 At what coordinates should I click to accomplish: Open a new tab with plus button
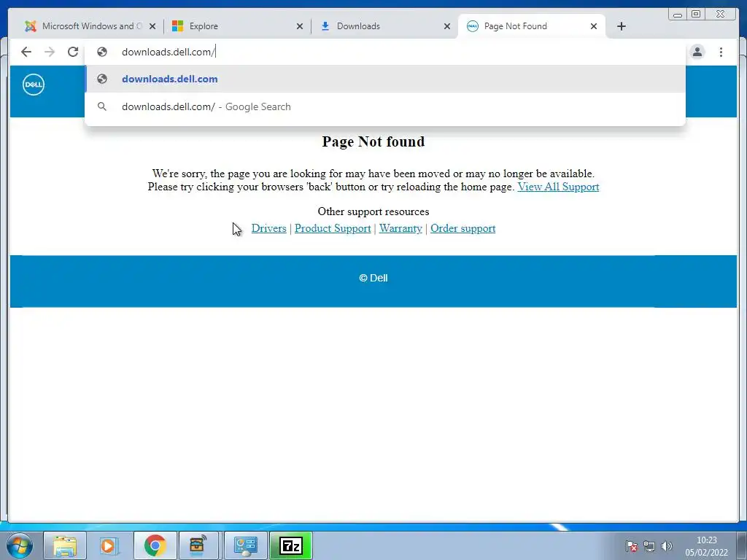click(x=622, y=26)
